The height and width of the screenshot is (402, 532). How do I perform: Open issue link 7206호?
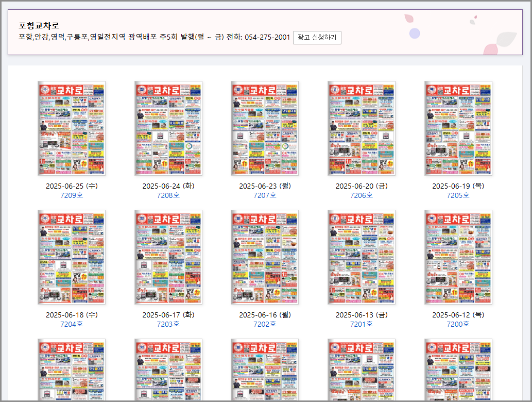coord(362,195)
